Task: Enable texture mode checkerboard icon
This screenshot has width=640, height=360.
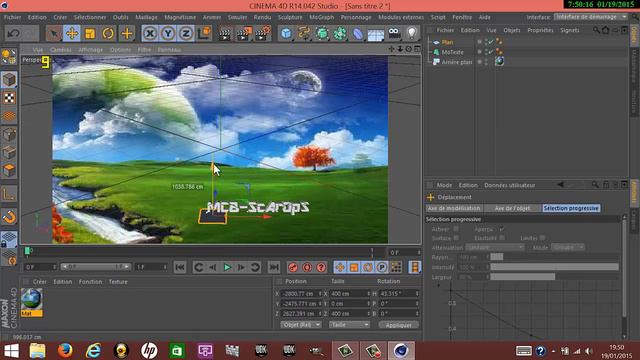Action: pos(9,98)
